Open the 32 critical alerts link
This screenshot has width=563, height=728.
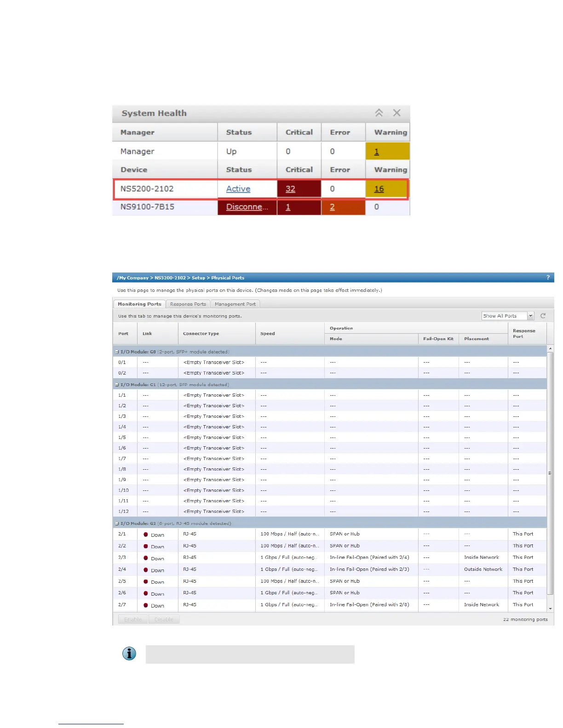pyautogui.click(x=290, y=189)
